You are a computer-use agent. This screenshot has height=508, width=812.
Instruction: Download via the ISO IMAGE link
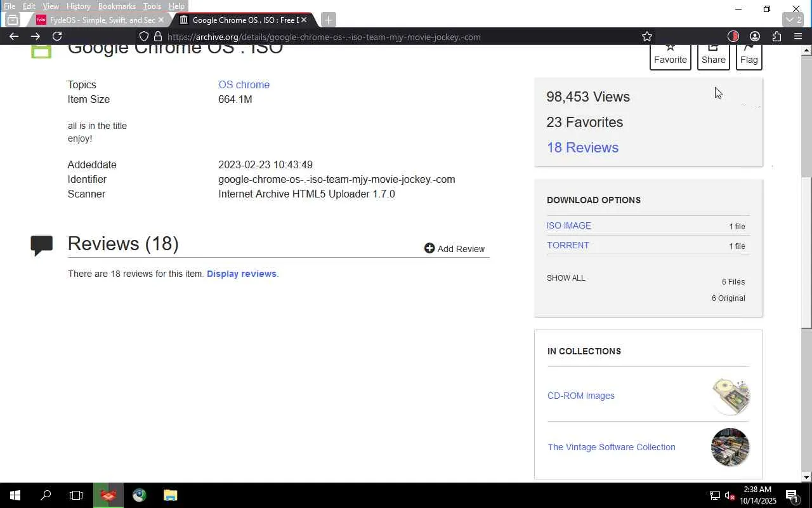[569, 225]
